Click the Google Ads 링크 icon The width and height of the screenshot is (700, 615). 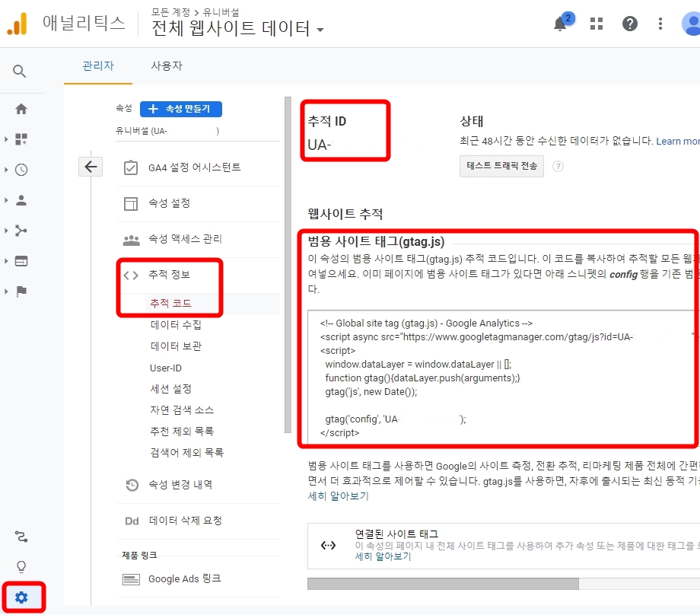[131, 579]
